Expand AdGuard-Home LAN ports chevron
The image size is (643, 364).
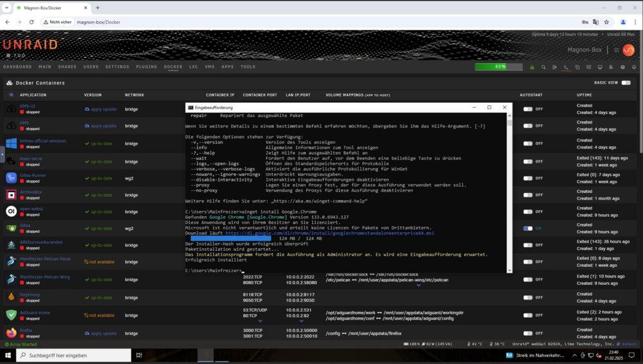click(302, 321)
